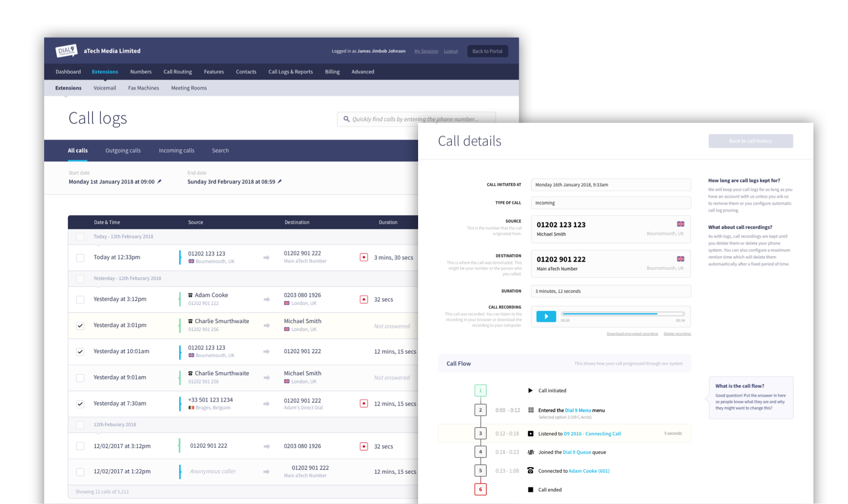The height and width of the screenshot is (504, 848).
Task: Click the arrow icon in Today 12:33pm row
Action: [266, 257]
